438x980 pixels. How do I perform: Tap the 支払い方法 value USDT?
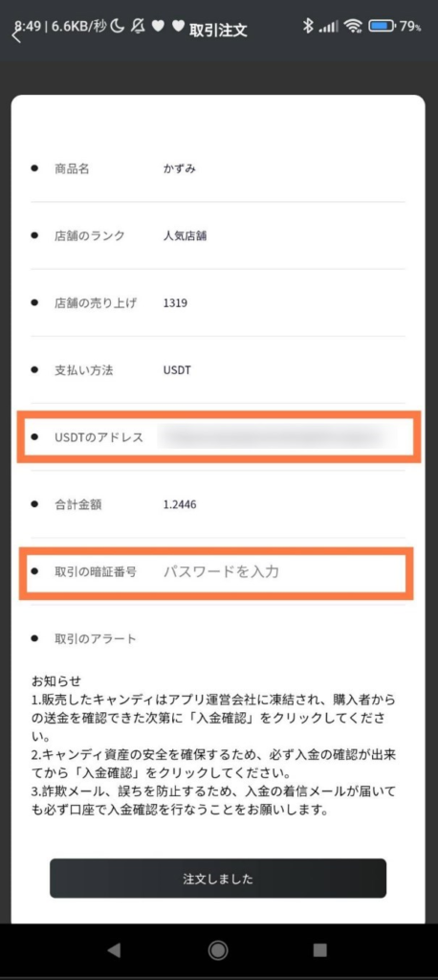177,370
